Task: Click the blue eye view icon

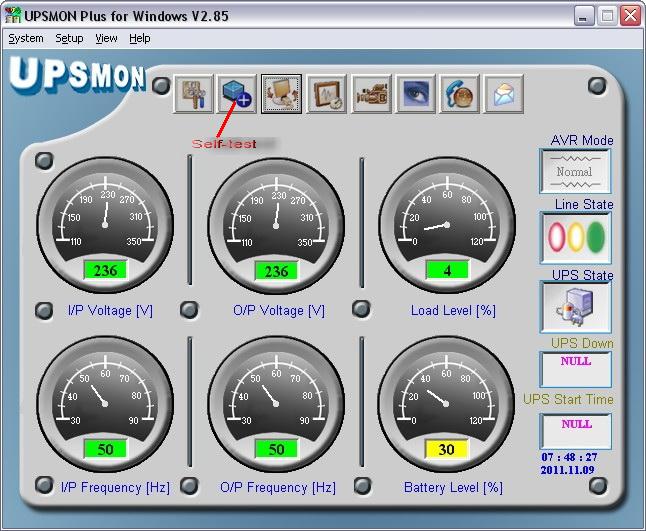Action: click(416, 94)
